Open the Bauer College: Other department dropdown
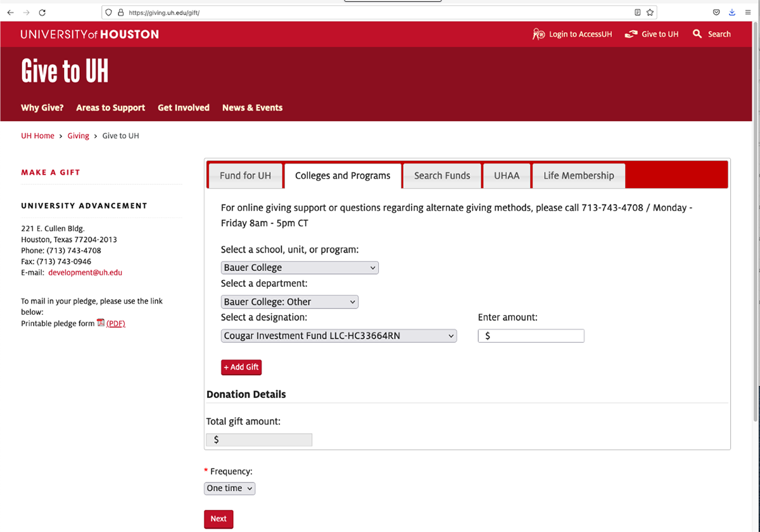This screenshot has height=532, width=760. tap(289, 301)
